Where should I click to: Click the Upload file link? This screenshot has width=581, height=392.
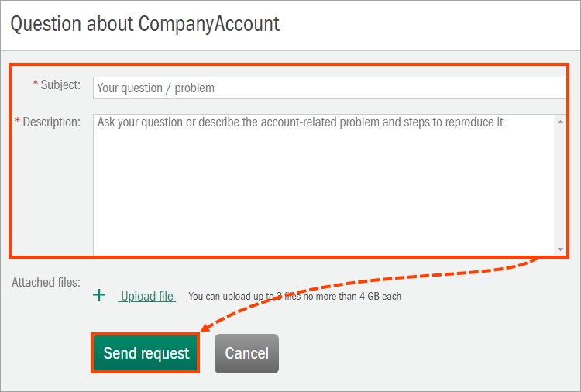tap(147, 296)
